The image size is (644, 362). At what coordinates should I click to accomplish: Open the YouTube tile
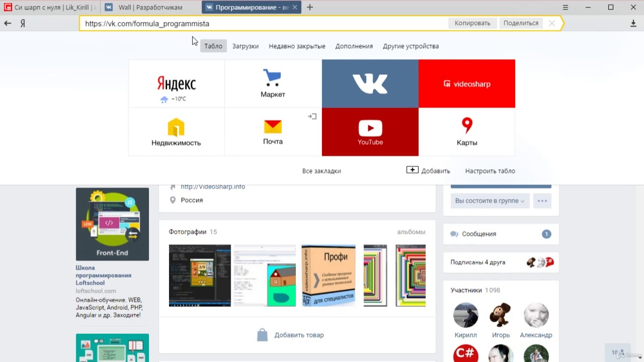(370, 132)
